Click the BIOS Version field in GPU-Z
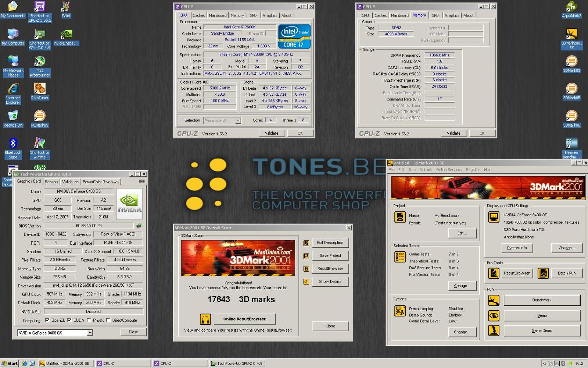The height and width of the screenshot is (368, 588). click(89, 226)
